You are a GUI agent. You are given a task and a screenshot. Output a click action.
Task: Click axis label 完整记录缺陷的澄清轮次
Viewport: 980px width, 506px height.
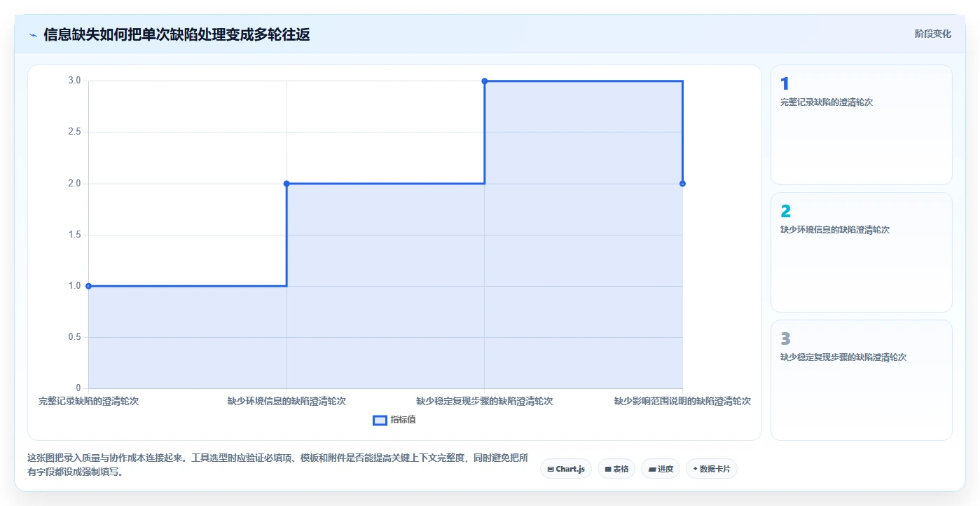88,402
